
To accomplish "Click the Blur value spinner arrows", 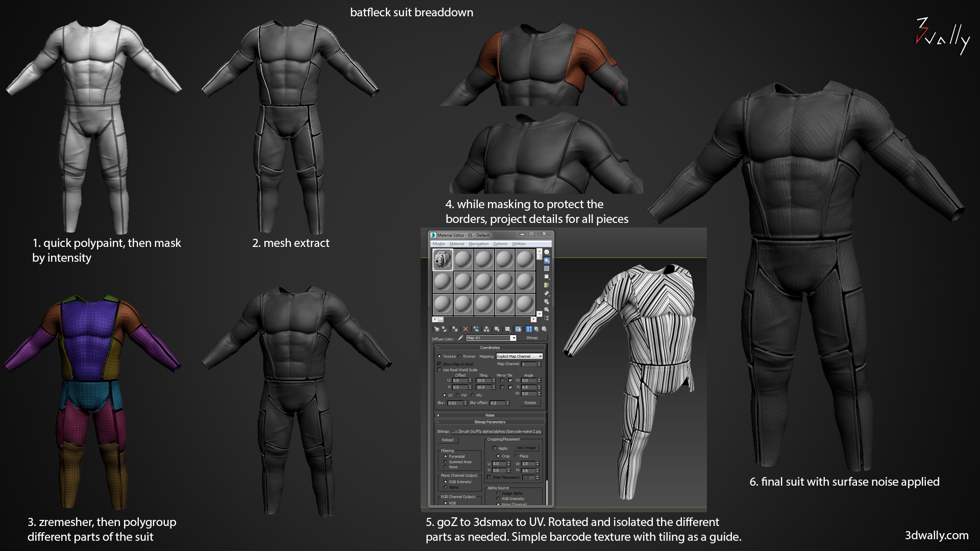I will pyautogui.click(x=465, y=403).
